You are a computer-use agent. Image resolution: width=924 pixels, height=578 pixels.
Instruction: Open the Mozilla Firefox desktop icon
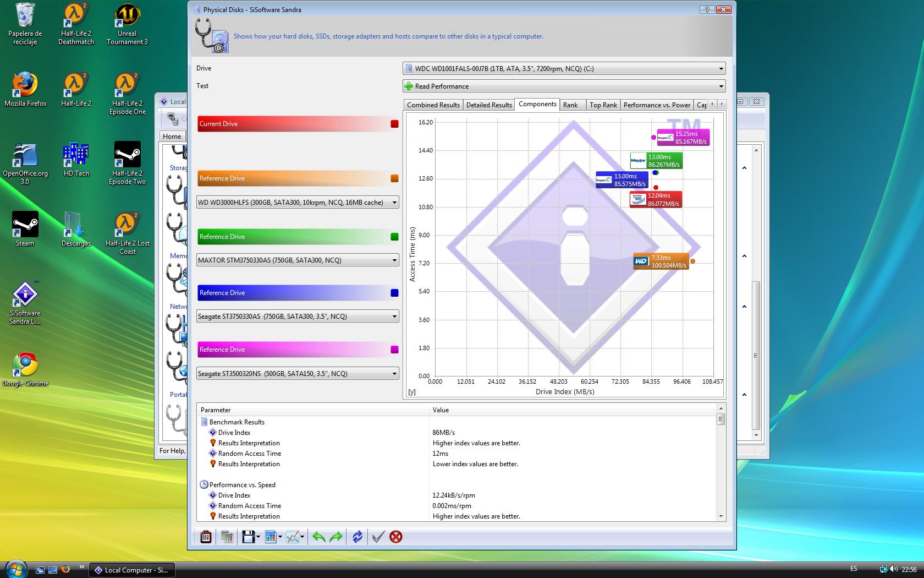(25, 90)
